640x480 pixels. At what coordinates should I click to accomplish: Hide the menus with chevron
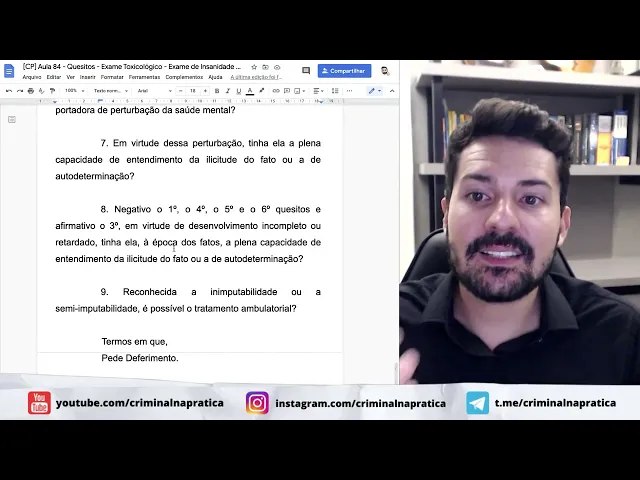[x=392, y=91]
